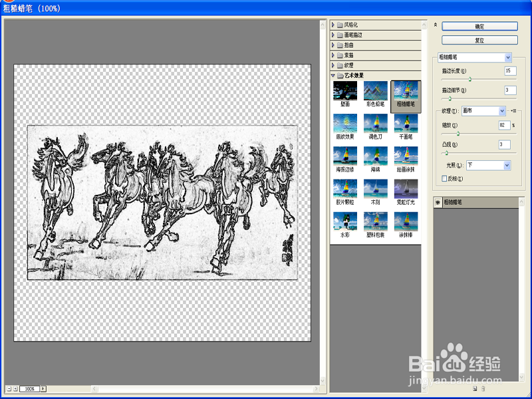Click the 确定 button

point(479,27)
